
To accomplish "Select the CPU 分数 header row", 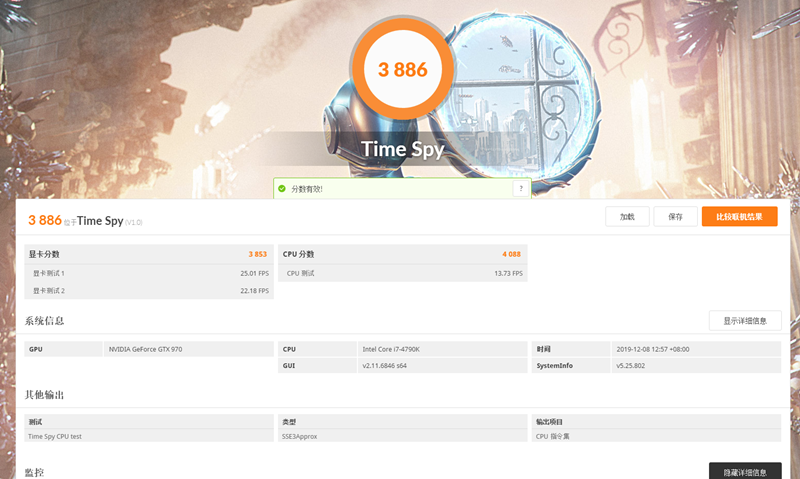I will click(403, 254).
